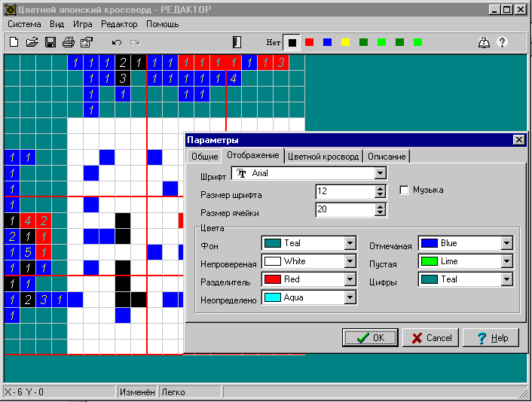Click the Cancel button

pyautogui.click(x=430, y=338)
